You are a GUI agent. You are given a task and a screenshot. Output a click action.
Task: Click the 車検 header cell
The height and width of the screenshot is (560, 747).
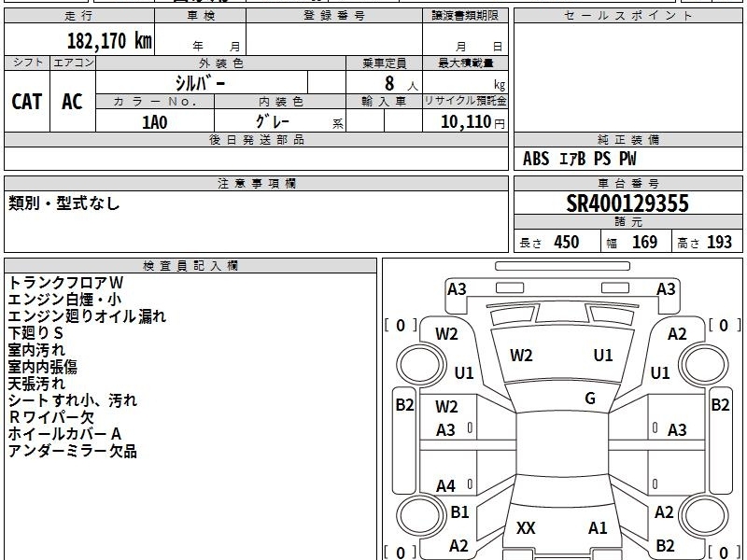pyautogui.click(x=201, y=16)
